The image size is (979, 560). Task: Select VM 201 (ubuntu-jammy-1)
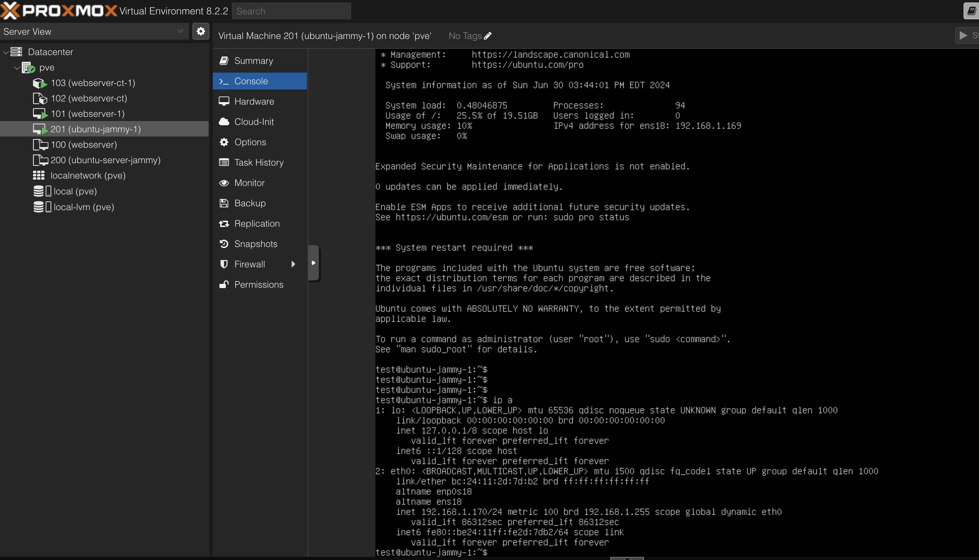(x=104, y=129)
